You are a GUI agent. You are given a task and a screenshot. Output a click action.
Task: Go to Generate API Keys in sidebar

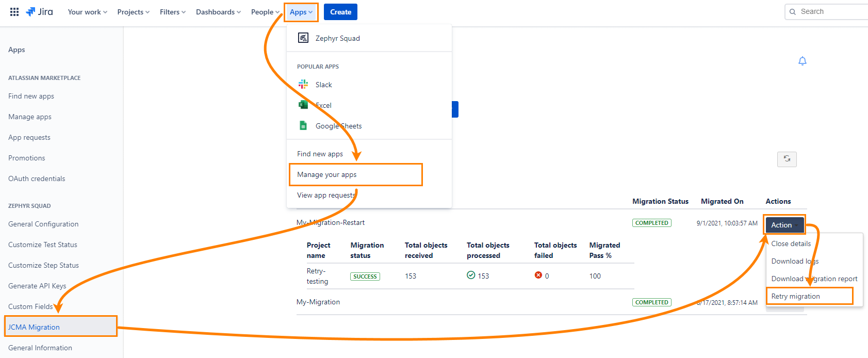(37, 286)
